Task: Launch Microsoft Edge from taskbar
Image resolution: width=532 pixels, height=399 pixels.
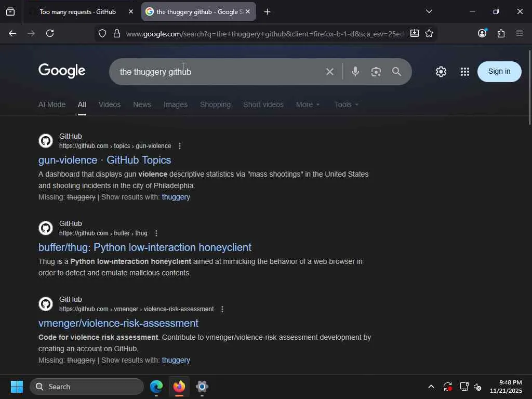Action: (156, 387)
